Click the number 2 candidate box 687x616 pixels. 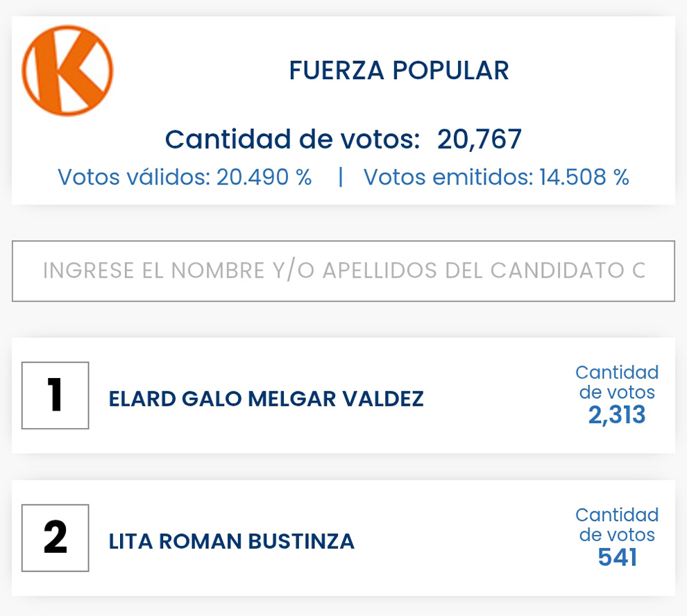pos(56,538)
